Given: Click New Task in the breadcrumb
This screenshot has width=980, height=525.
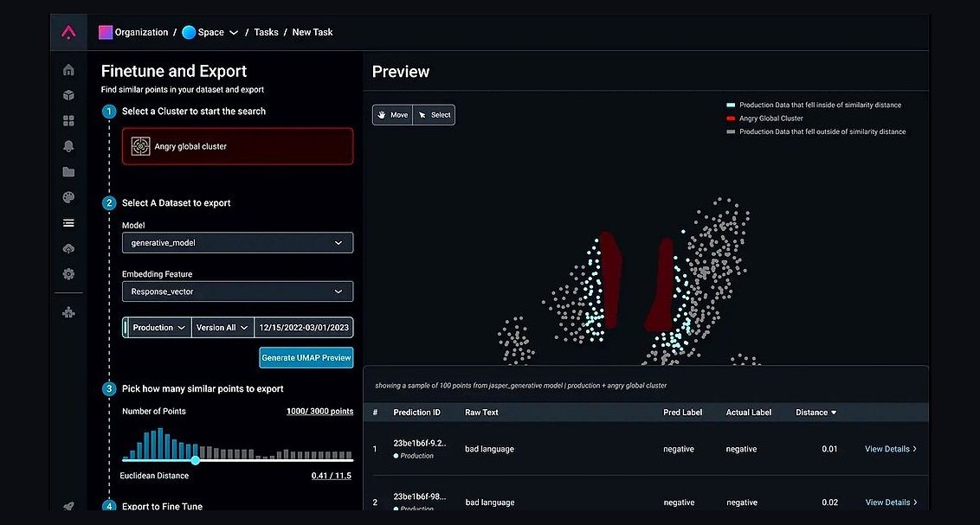Looking at the screenshot, I should pos(313,32).
